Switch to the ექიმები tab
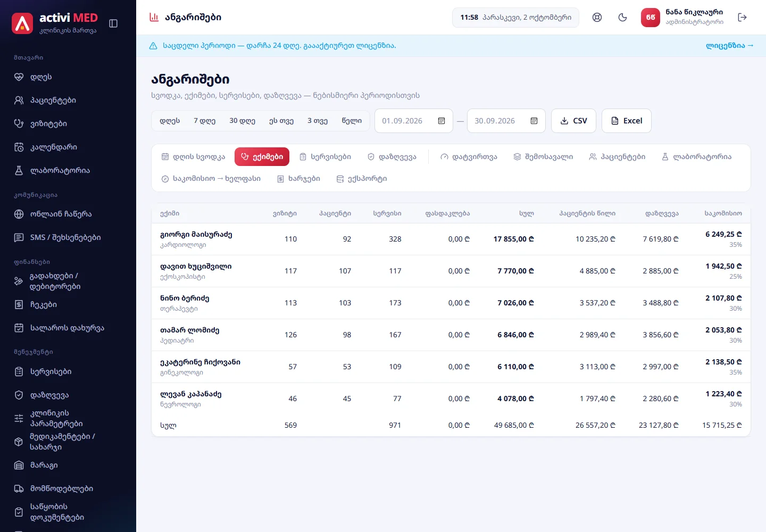 click(262, 157)
